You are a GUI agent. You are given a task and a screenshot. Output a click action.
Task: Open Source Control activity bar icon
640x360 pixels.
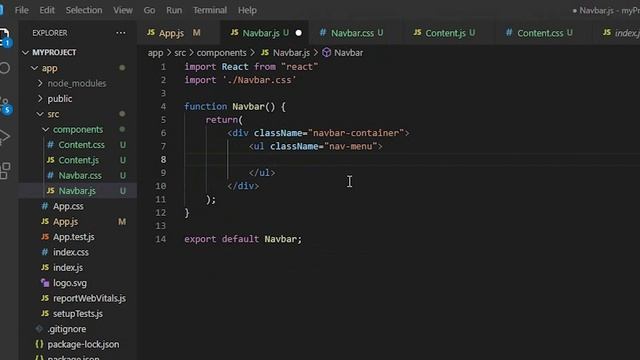click(5, 104)
